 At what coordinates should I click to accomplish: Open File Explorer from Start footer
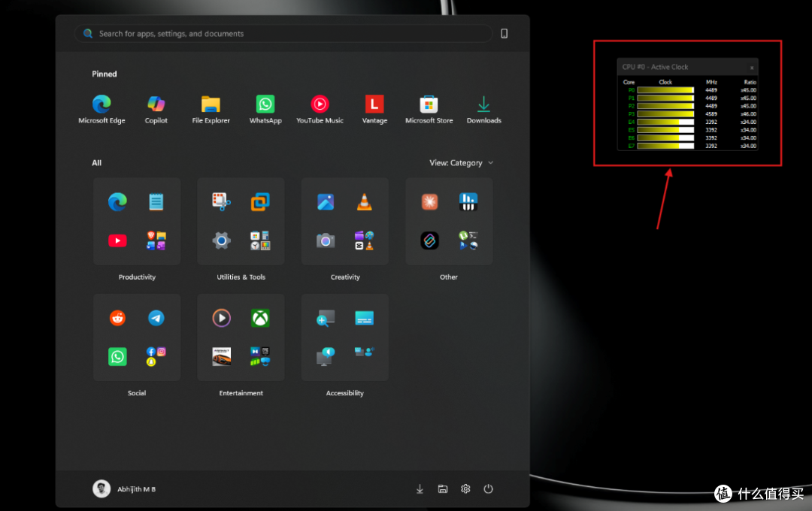point(442,488)
